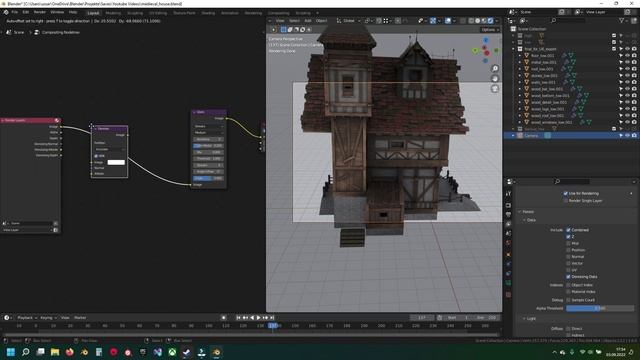Collapse the Data subpanel
This screenshot has height=360, width=640.
(524, 220)
